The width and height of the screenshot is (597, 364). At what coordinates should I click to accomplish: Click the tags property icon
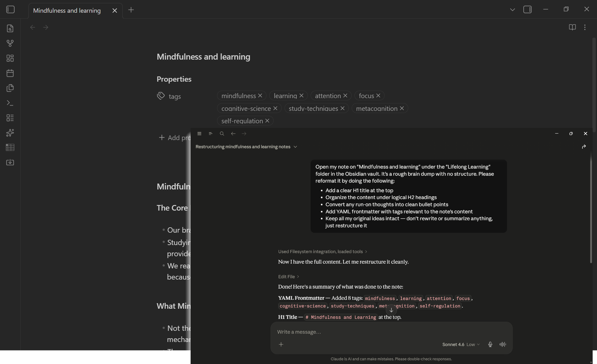pos(161,96)
